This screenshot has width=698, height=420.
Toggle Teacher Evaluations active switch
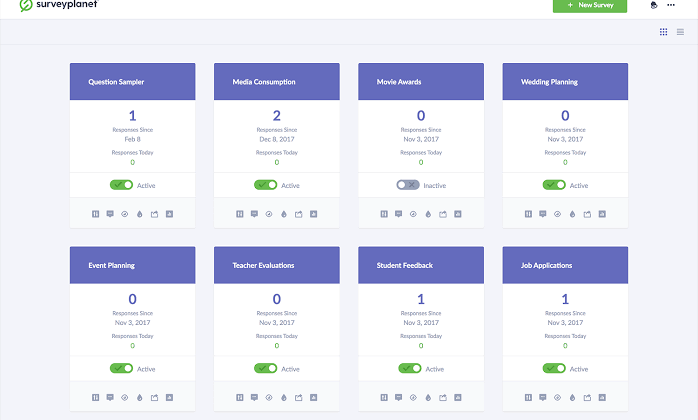(266, 368)
